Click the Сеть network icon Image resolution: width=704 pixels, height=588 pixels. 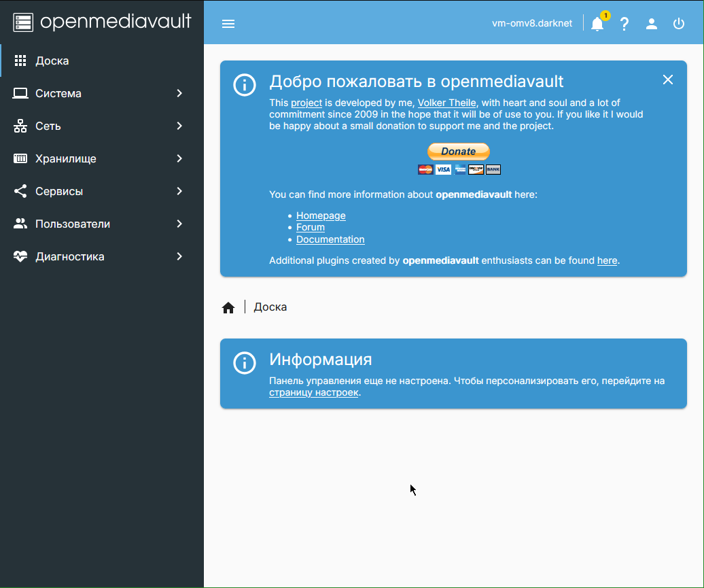(x=20, y=126)
